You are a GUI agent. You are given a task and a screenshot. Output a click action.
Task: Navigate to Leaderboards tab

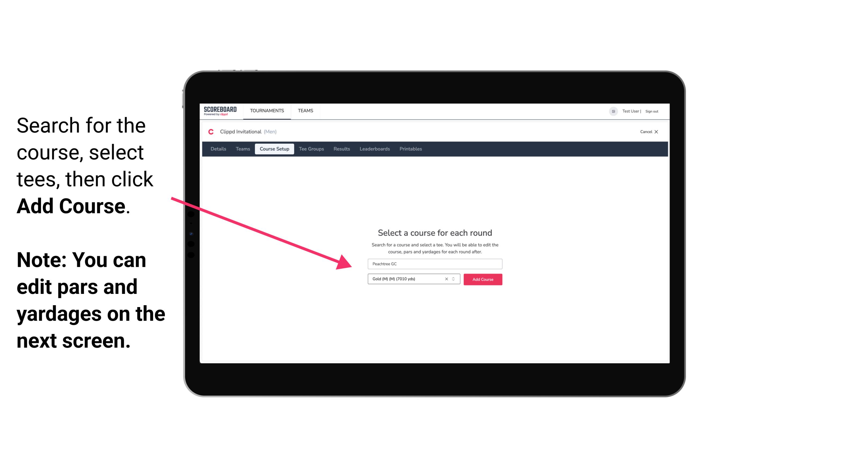click(x=374, y=149)
